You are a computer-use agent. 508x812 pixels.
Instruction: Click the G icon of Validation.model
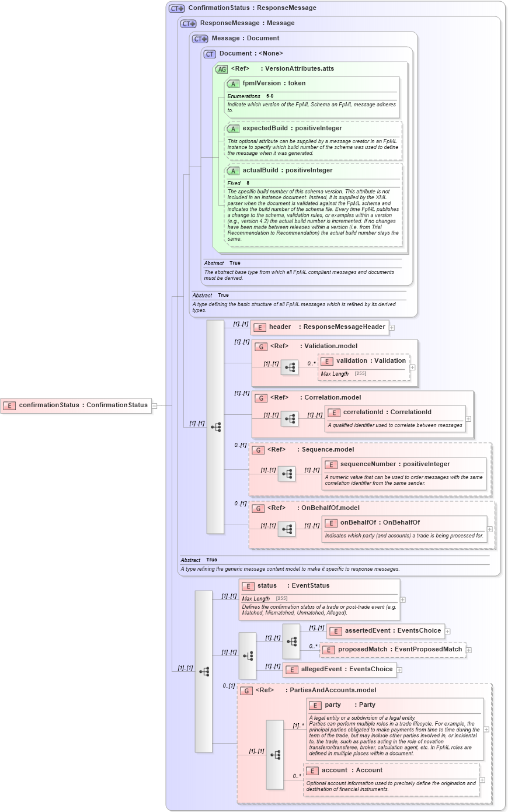click(x=261, y=346)
